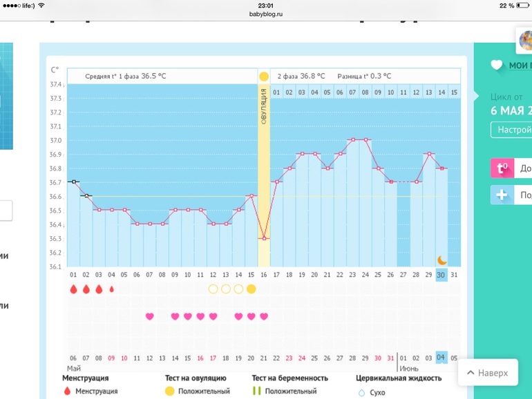Select phase 2 day 15 header cell
The image size is (532, 399).
tap(454, 92)
